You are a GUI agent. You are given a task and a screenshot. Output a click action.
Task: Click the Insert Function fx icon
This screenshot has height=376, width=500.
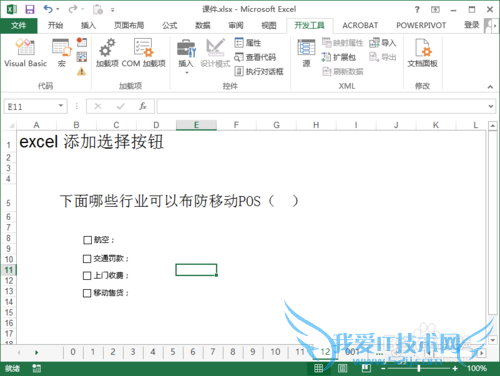pos(143,106)
